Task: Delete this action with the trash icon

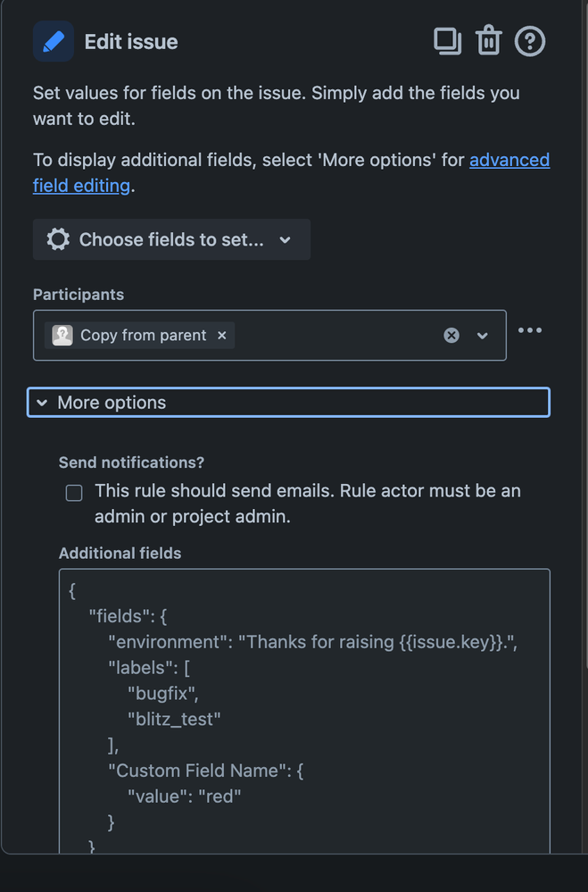Action: coord(488,41)
